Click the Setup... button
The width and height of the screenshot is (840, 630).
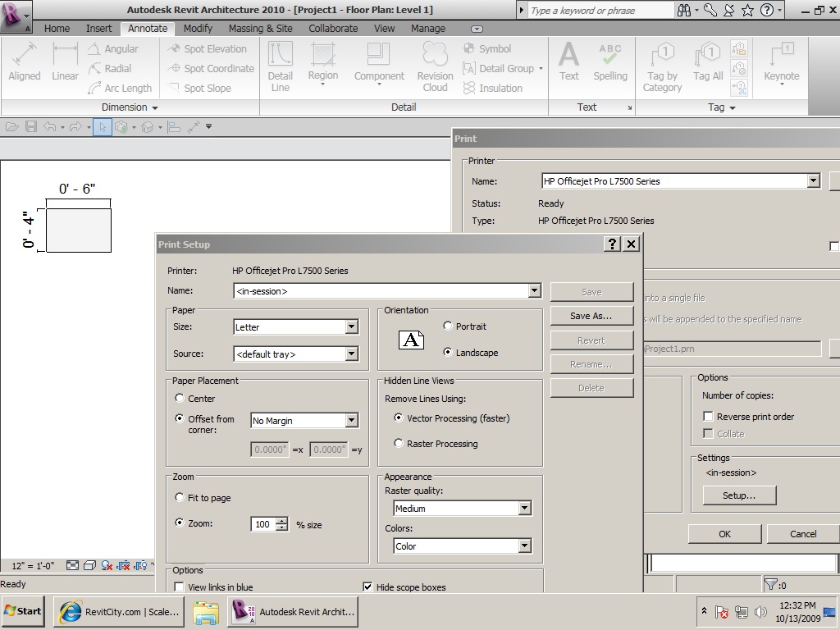pos(738,495)
